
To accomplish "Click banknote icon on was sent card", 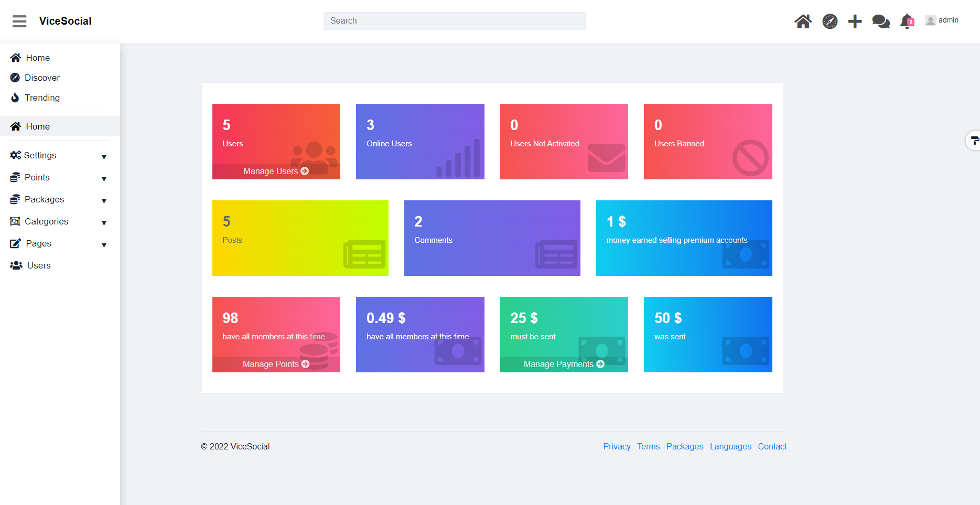I will pyautogui.click(x=746, y=351).
